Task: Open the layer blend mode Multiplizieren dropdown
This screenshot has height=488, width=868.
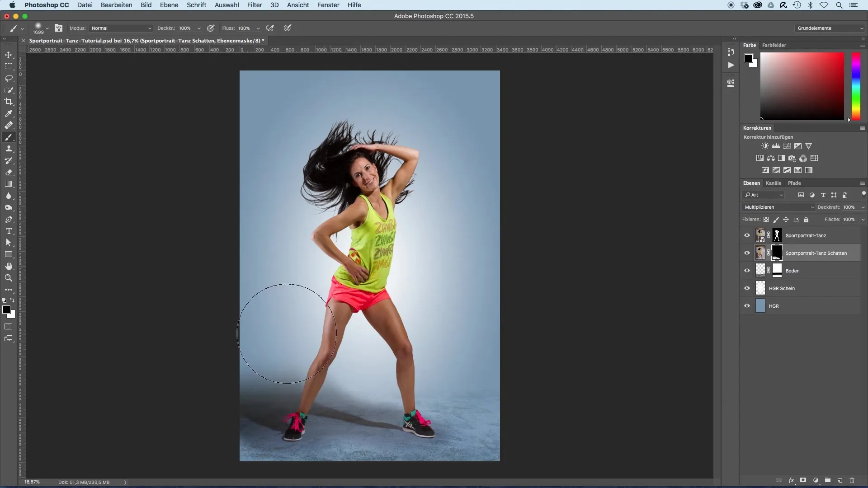Action: pyautogui.click(x=778, y=207)
